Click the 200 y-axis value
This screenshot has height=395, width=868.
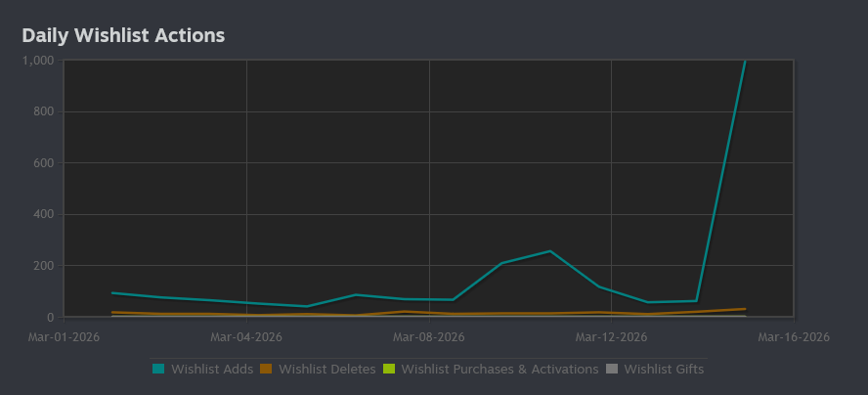44,266
